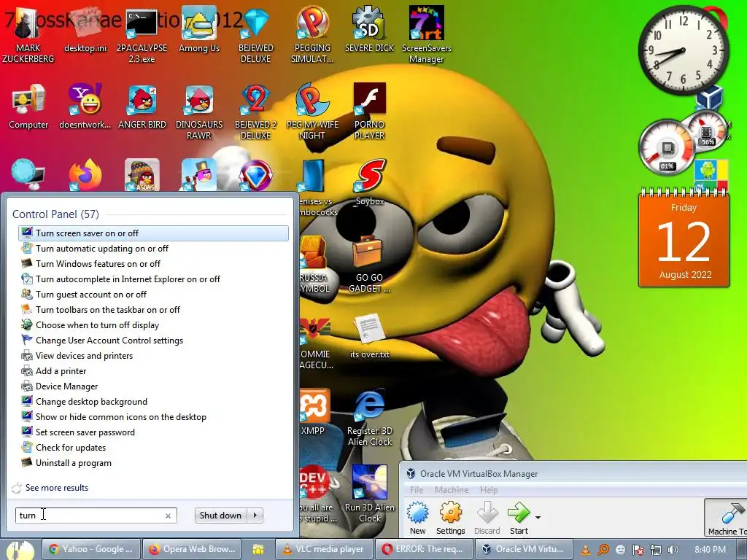The image size is (747, 560).
Task: Open the desktop.ini file icon
Action: [x=85, y=28]
